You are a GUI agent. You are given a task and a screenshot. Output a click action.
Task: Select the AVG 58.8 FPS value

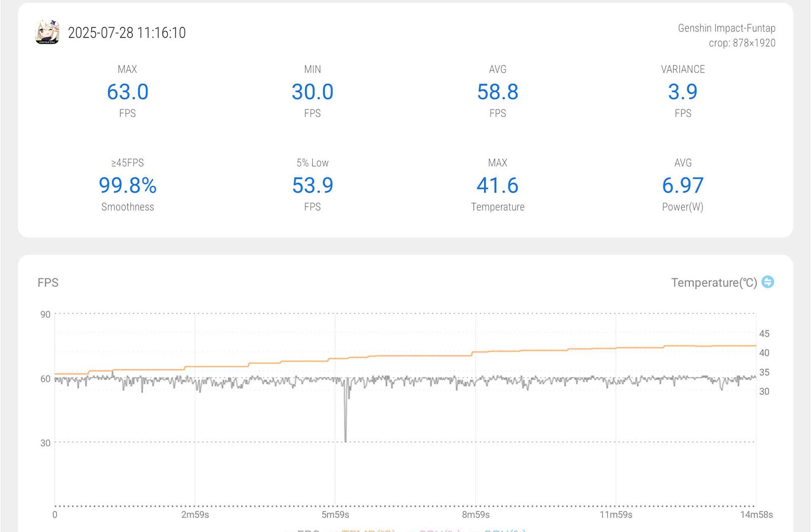(x=497, y=92)
